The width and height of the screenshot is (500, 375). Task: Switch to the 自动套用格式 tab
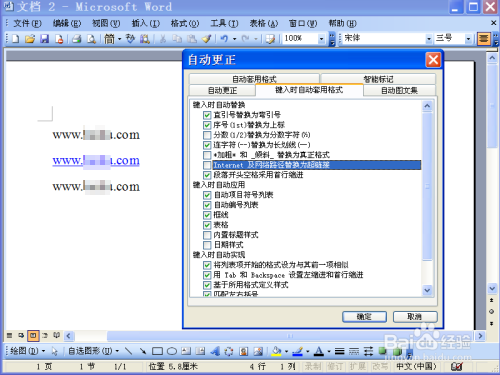[254, 79]
